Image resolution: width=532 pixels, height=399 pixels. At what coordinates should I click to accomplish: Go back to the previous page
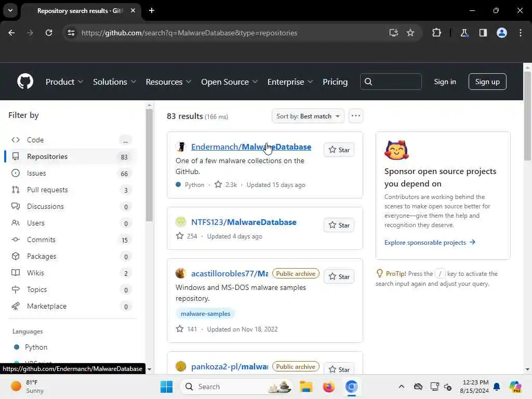click(x=11, y=33)
